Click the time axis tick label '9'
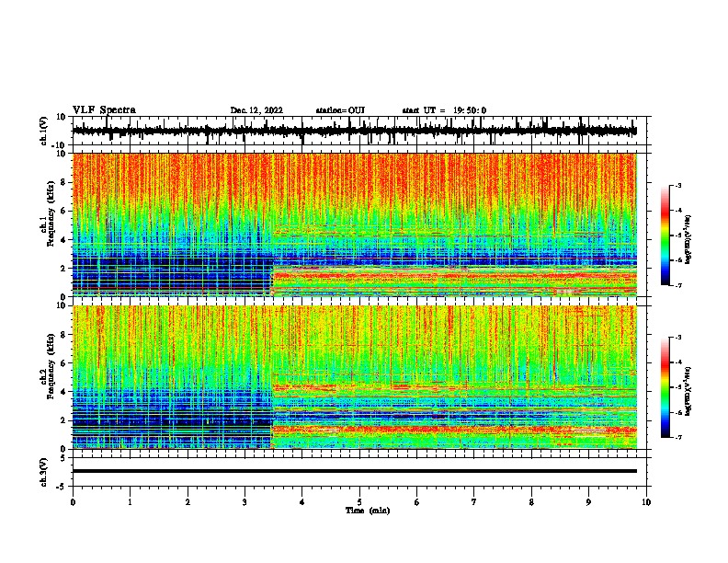Image resolution: width=728 pixels, height=563 pixels. 588,502
